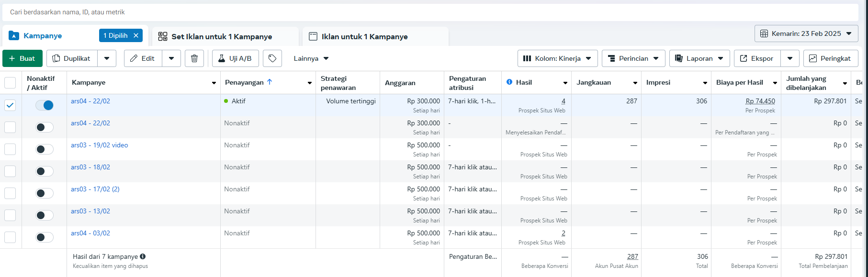Screen dimensions: 868x277
Task: Click the Duplikat button
Action: coord(72,58)
